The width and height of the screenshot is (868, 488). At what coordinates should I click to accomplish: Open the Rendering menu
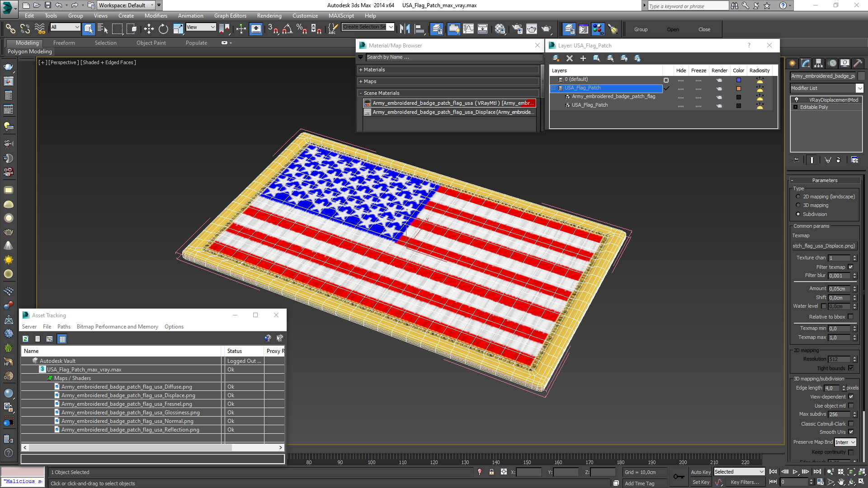point(269,15)
